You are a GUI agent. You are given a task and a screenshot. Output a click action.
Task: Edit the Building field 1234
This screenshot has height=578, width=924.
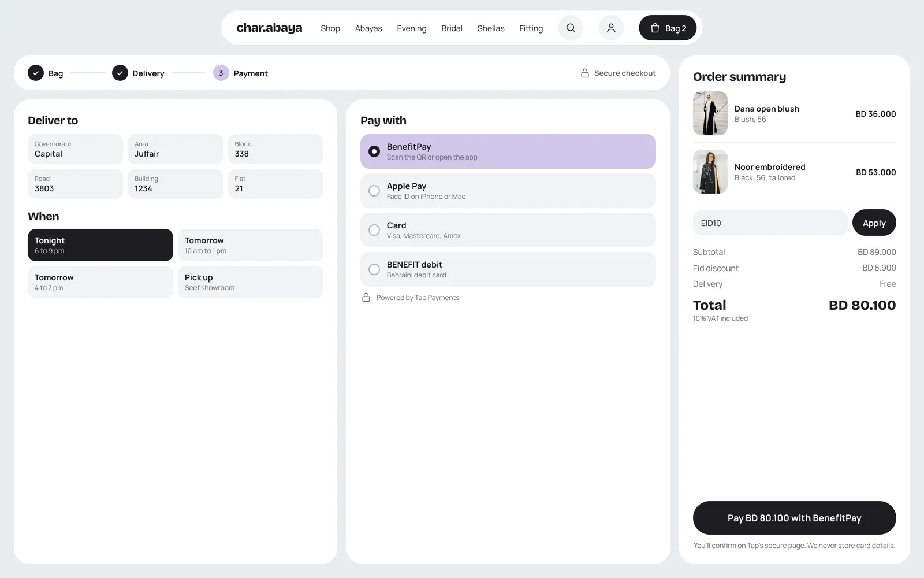(176, 184)
